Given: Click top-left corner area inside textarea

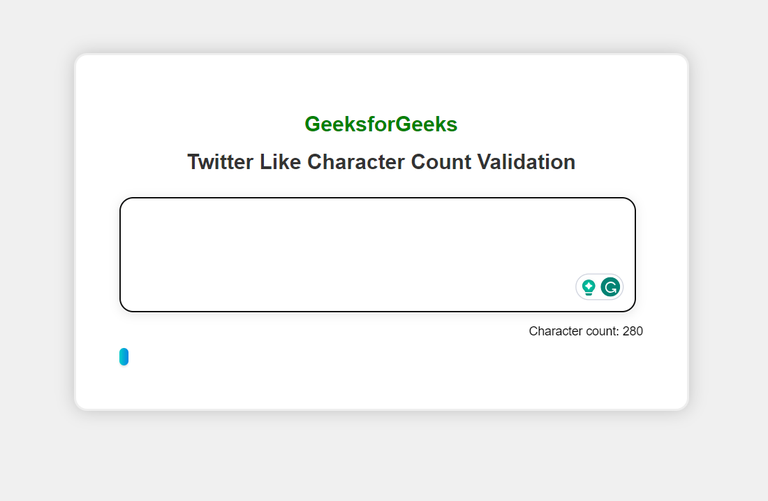Looking at the screenshot, I should pyautogui.click(x=140, y=215).
